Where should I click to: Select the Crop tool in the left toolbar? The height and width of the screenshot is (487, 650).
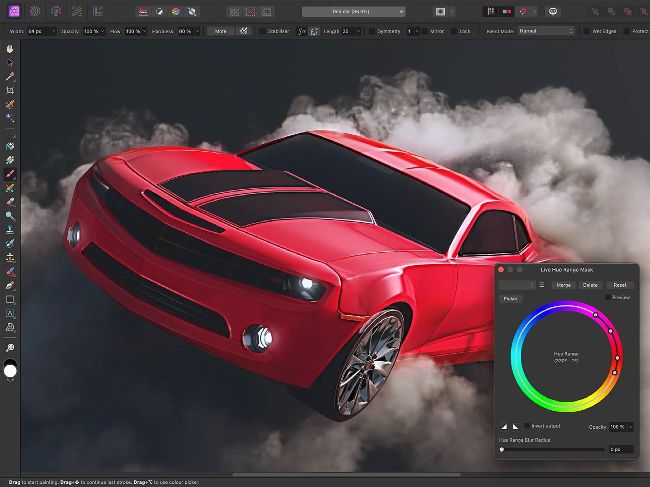pos(10,90)
